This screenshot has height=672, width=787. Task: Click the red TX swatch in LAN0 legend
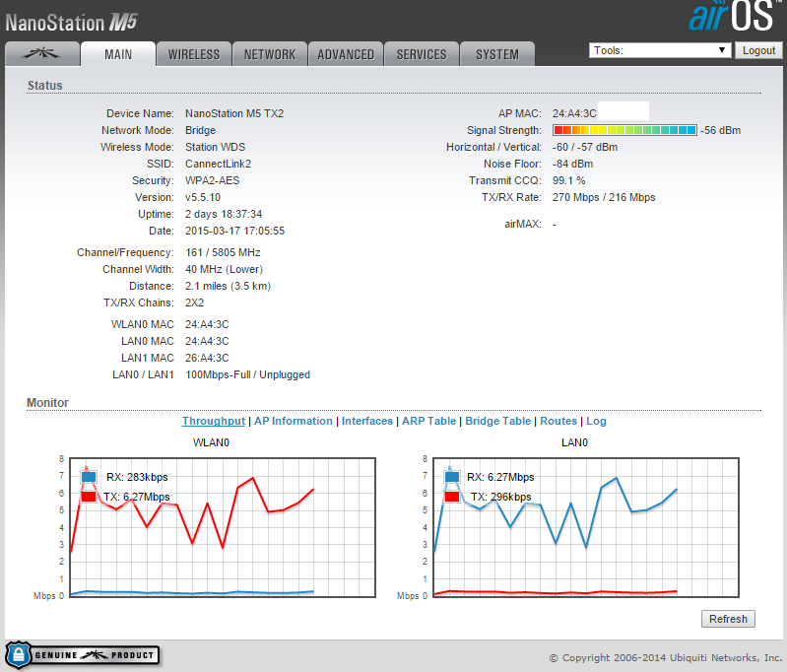(x=452, y=497)
